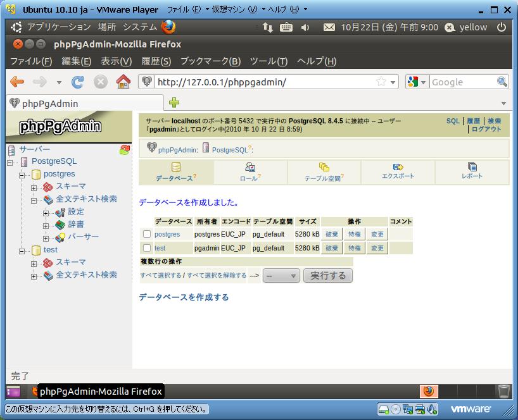The height and width of the screenshot is (420, 518).
Task: Open the ブックマーク(B) menu
Action: (x=210, y=61)
